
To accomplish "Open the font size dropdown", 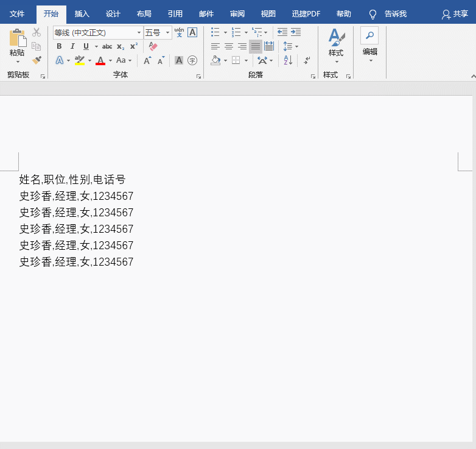I will pyautogui.click(x=168, y=33).
